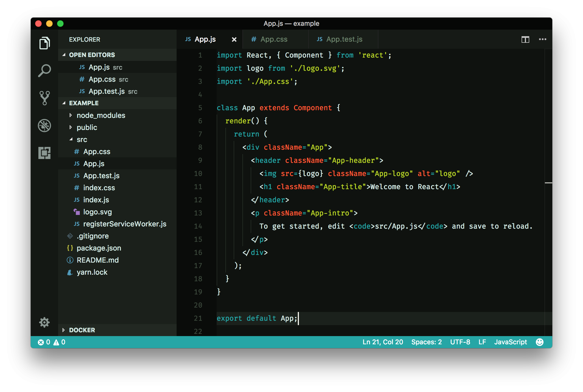The image size is (583, 392).
Task: Open App.js in the src folder
Action: pos(117,163)
